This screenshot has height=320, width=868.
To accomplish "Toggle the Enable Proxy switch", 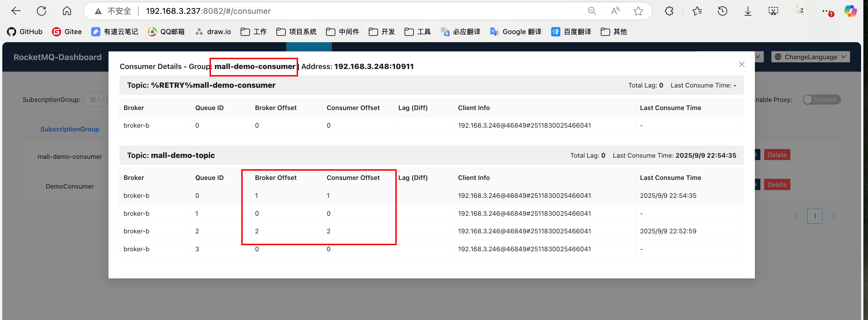I will pyautogui.click(x=821, y=99).
